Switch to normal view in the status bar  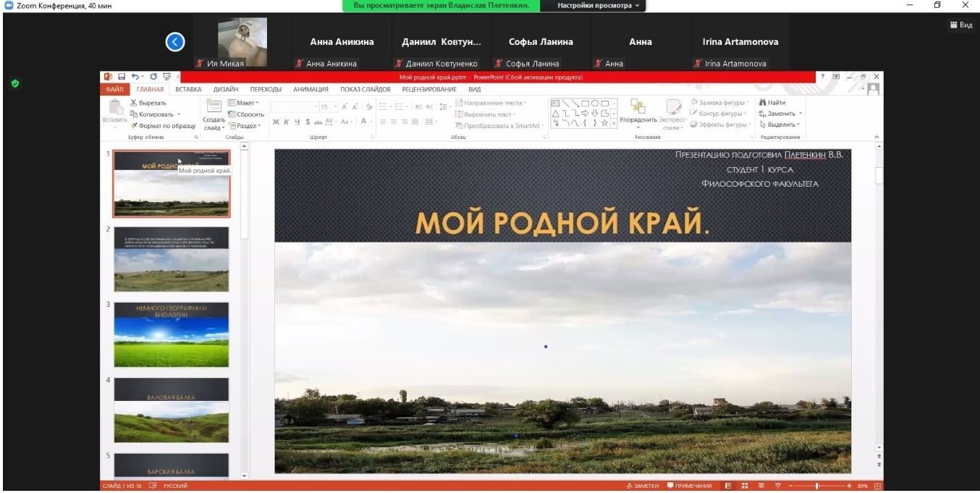pos(727,486)
